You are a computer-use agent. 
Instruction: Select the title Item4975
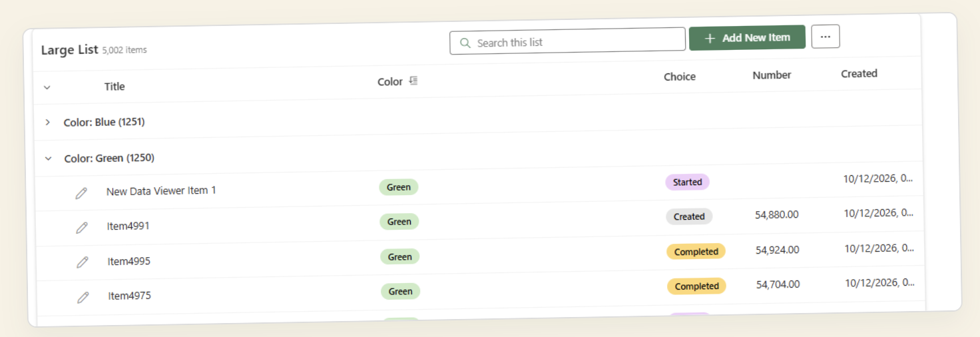coord(130,296)
